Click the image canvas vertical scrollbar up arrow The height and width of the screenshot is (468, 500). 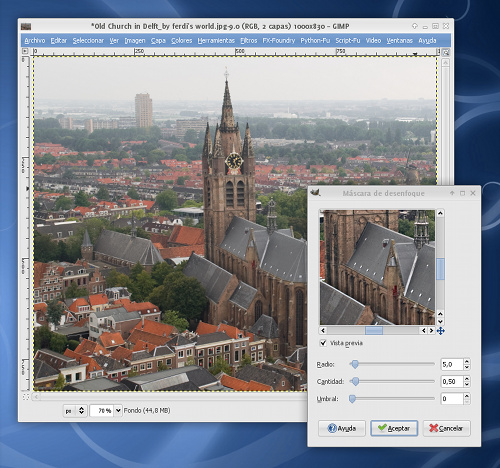coord(446,62)
